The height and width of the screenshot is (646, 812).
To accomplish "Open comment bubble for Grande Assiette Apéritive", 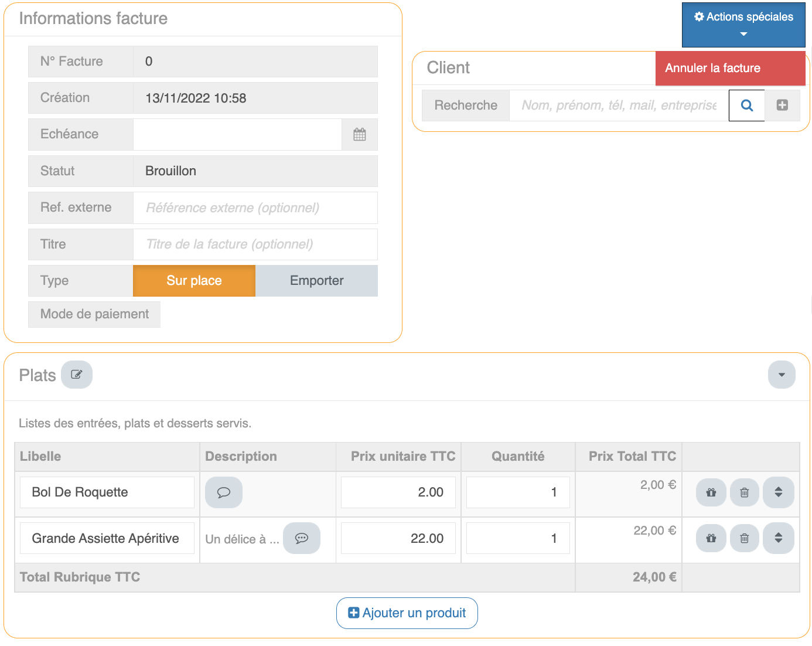I will click(x=301, y=538).
